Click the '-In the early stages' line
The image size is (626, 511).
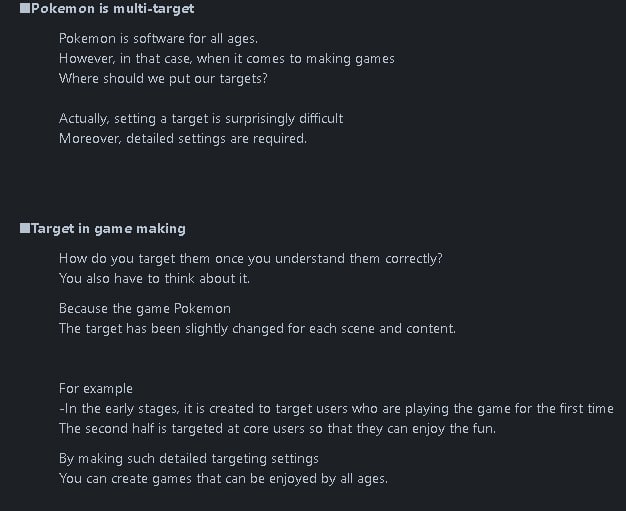(336, 408)
